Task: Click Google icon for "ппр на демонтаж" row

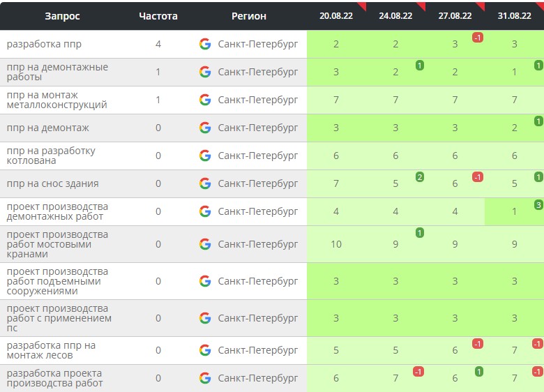Action: (205, 128)
